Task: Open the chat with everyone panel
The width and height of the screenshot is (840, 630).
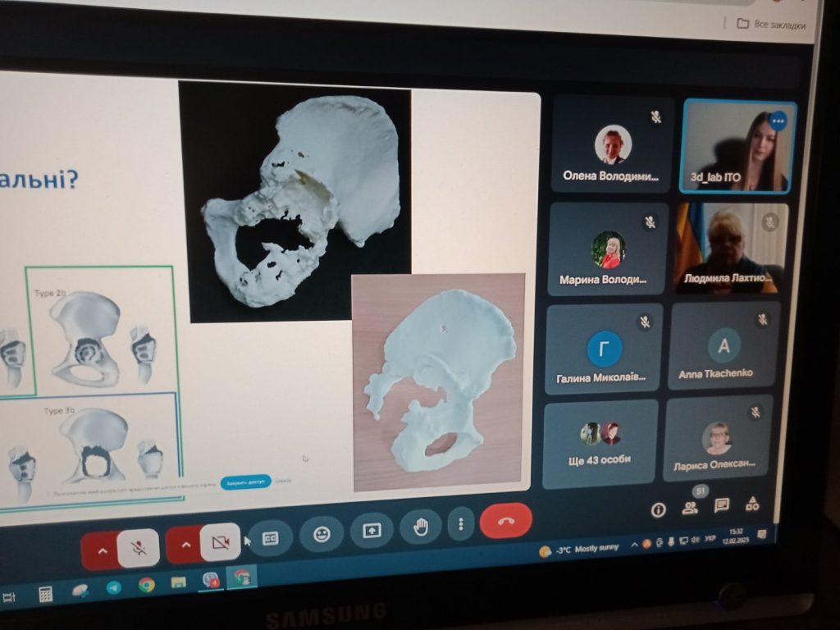Action: point(721,506)
